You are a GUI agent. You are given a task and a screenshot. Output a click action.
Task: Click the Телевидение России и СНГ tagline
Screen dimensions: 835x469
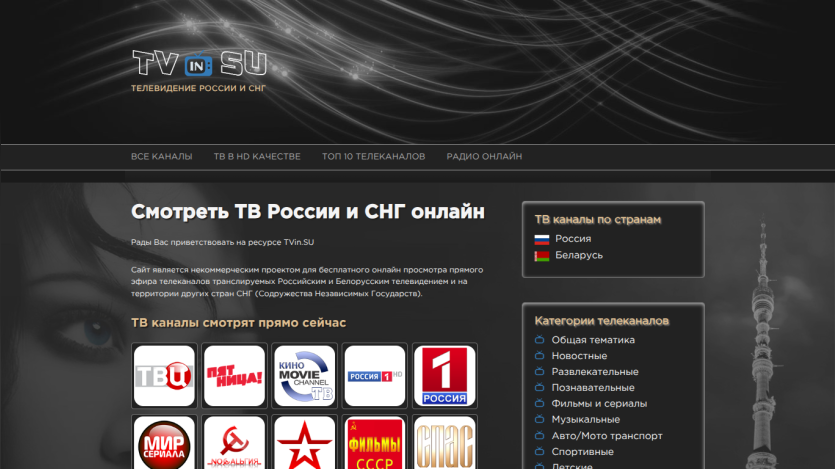(x=199, y=88)
